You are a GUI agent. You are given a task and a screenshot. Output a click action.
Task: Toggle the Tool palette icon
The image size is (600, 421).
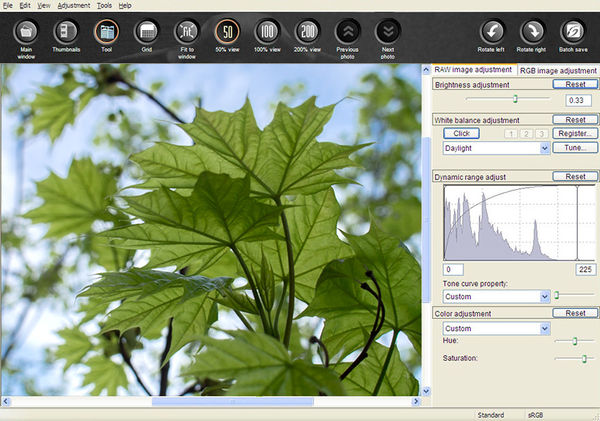click(106, 32)
